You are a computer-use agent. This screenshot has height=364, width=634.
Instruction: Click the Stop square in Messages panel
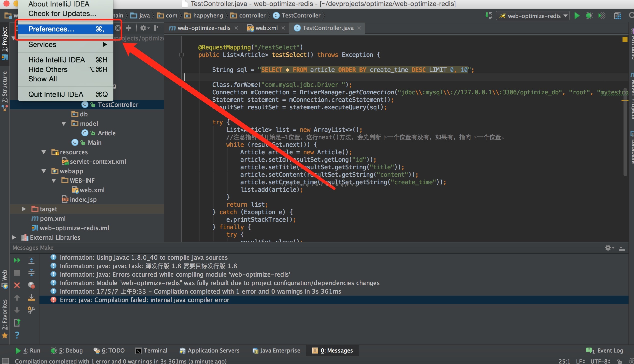(x=17, y=272)
